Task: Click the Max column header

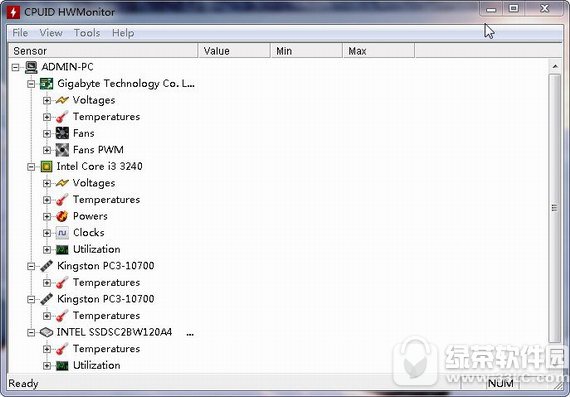Action: [x=379, y=51]
